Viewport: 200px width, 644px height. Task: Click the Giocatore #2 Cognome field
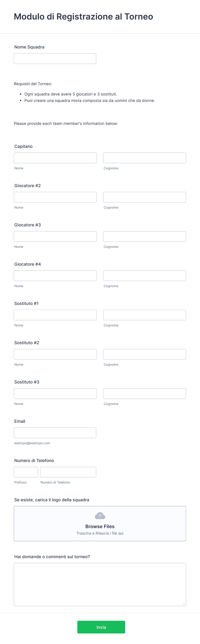[x=144, y=197]
